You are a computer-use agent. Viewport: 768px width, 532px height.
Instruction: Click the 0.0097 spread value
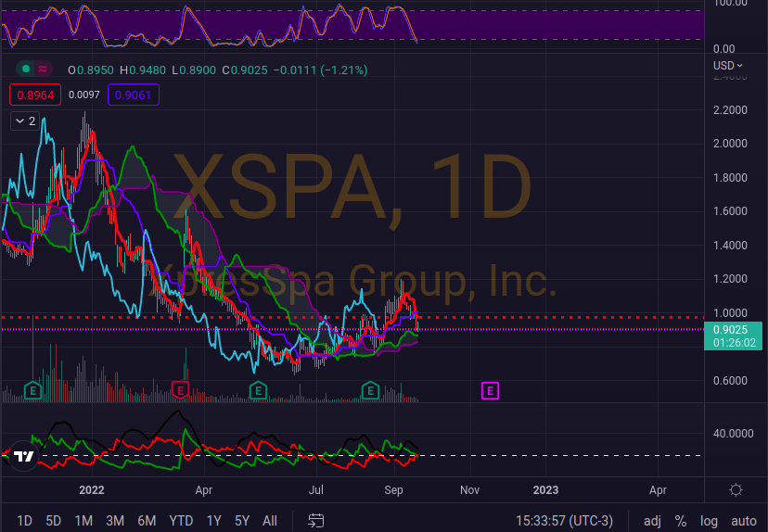click(x=83, y=95)
